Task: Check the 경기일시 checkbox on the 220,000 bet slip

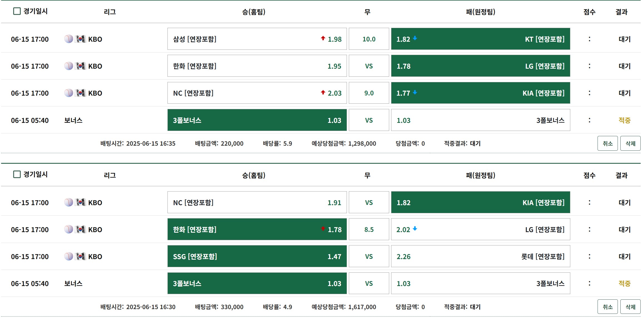Action: point(17,11)
